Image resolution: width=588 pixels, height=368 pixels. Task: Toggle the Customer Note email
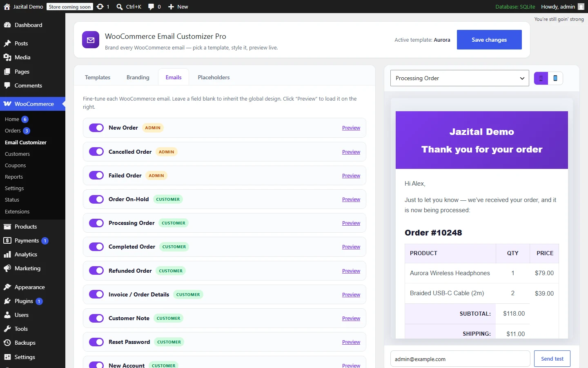(96, 318)
